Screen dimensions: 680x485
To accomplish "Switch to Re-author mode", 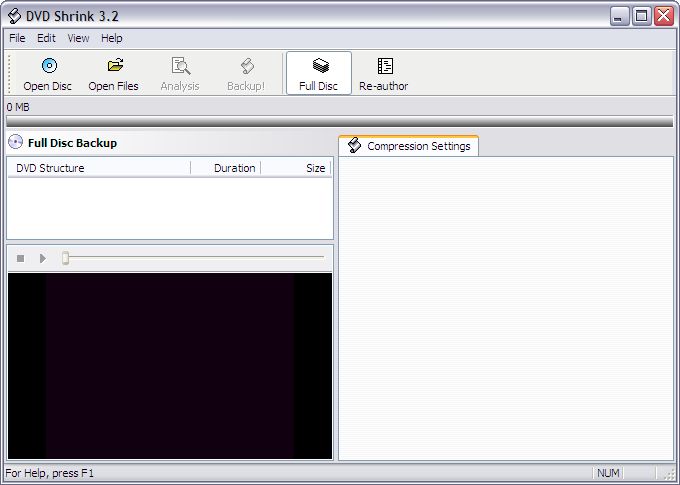I will pos(384,73).
